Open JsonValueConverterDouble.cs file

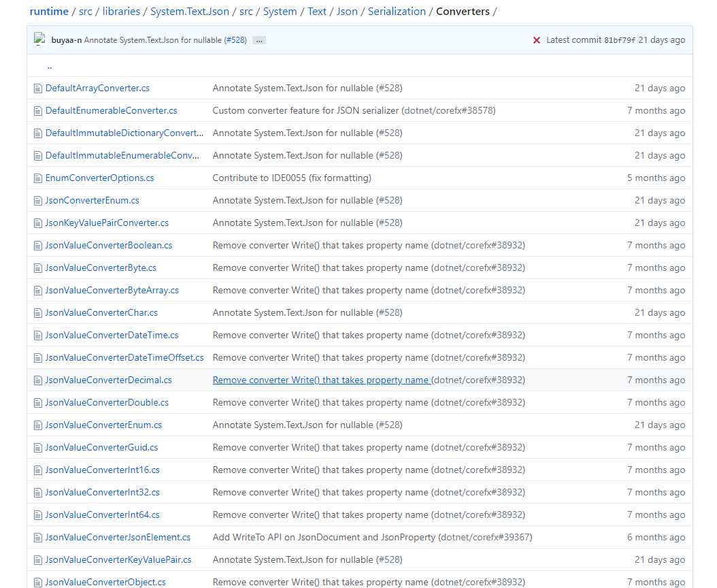click(107, 402)
